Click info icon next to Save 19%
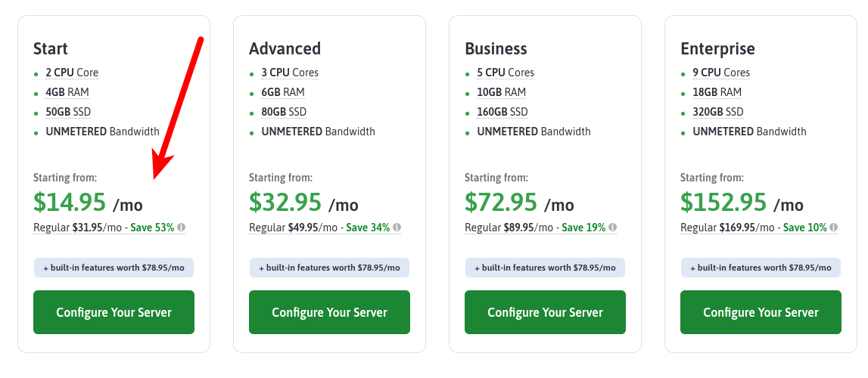Image resolution: width=868 pixels, height=378 pixels. coord(613,228)
